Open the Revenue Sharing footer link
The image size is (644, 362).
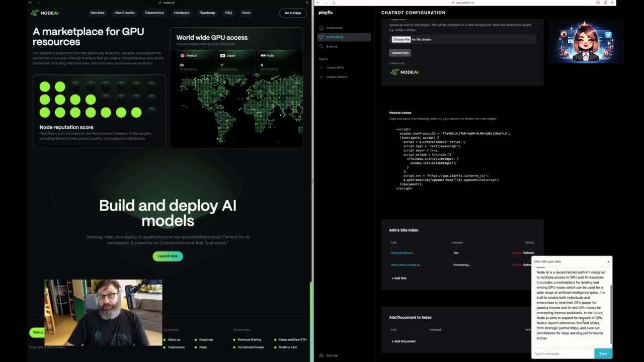point(249,339)
